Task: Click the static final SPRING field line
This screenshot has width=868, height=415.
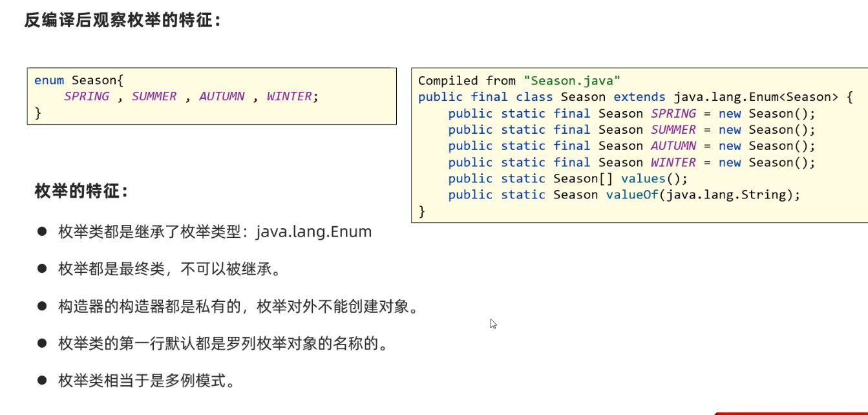Action: (631, 114)
